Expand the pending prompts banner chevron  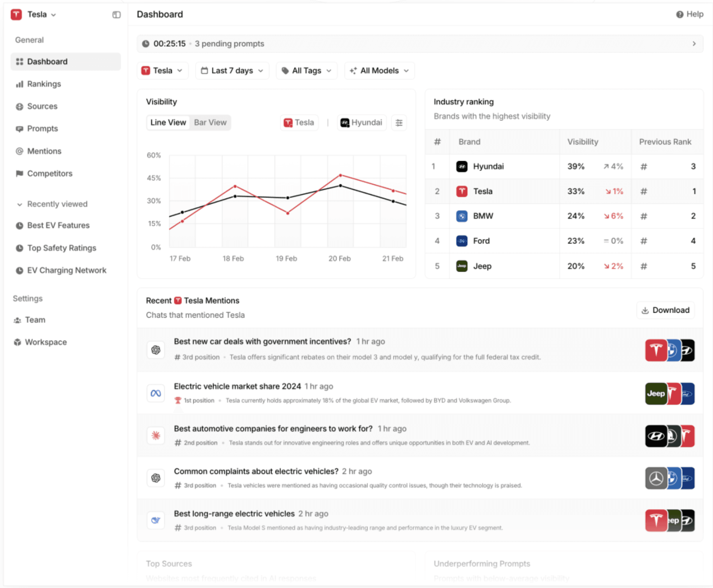tap(694, 44)
